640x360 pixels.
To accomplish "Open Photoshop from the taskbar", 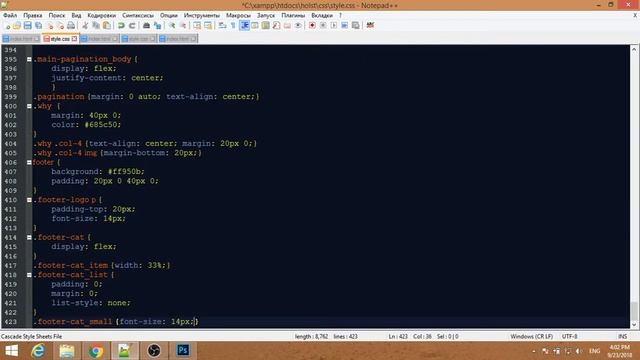I will pyautogui.click(x=183, y=351).
